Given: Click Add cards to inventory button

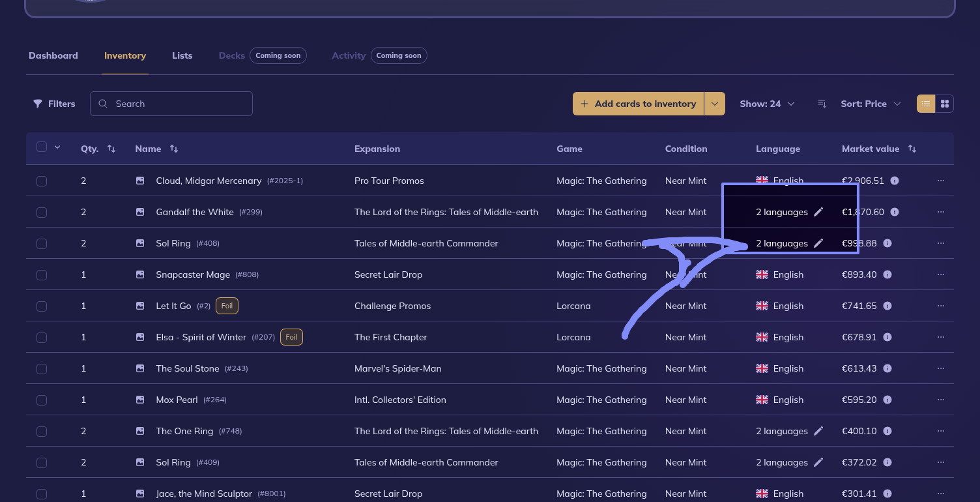Looking at the screenshot, I should click(x=638, y=104).
